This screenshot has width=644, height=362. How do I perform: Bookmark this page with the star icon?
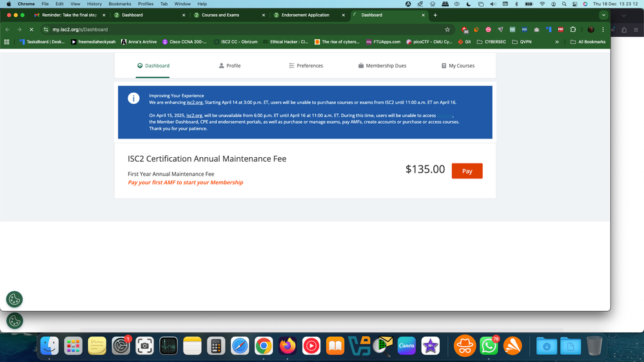[x=447, y=30]
